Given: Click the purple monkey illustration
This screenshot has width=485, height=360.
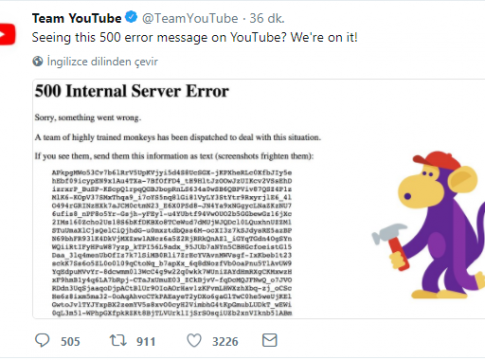Looking at the screenshot, I should pyautogui.click(x=433, y=225).
